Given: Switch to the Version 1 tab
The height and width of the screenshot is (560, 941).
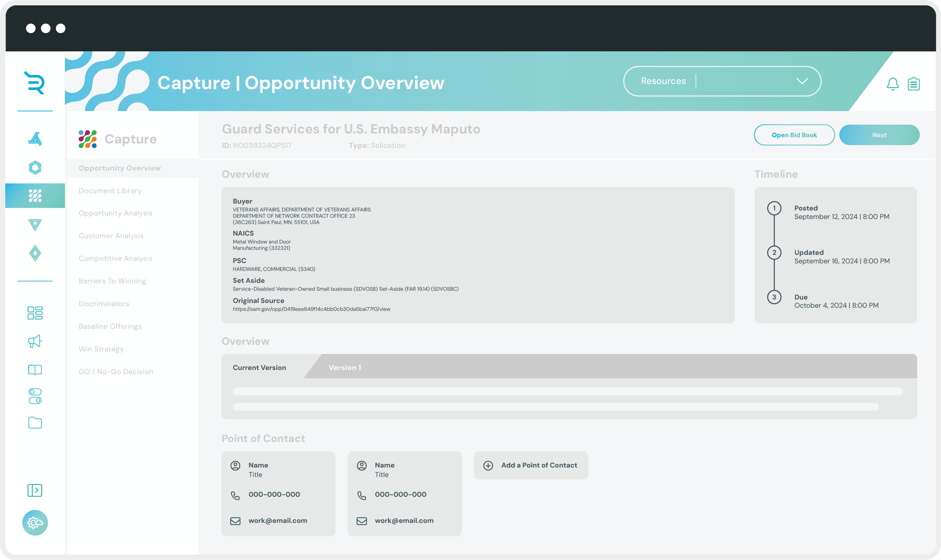Looking at the screenshot, I should point(345,367).
